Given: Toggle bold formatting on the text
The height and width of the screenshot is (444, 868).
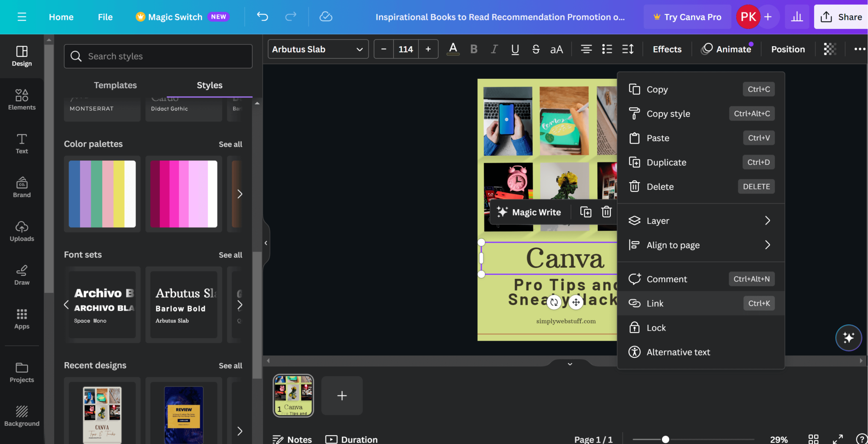Looking at the screenshot, I should tap(473, 49).
